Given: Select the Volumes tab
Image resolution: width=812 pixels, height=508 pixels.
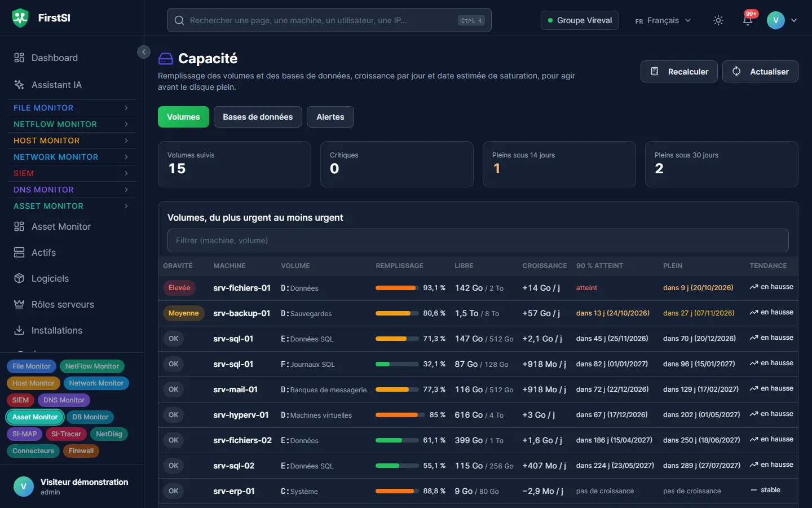Looking at the screenshot, I should point(183,117).
